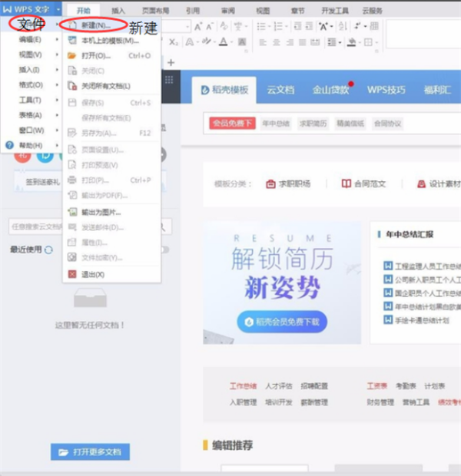Click the 求职简历 tag

coord(313,124)
